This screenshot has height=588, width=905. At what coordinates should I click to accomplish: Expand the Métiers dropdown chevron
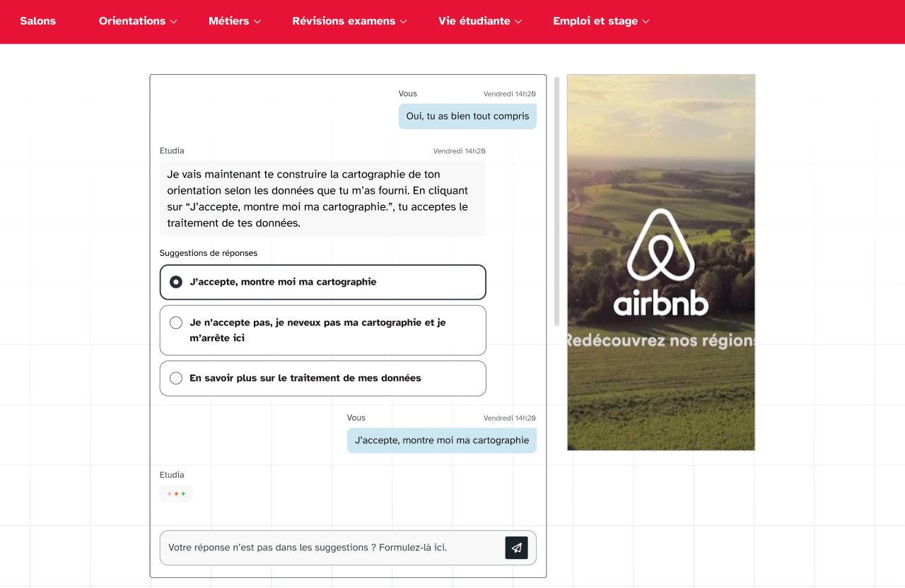tap(257, 22)
